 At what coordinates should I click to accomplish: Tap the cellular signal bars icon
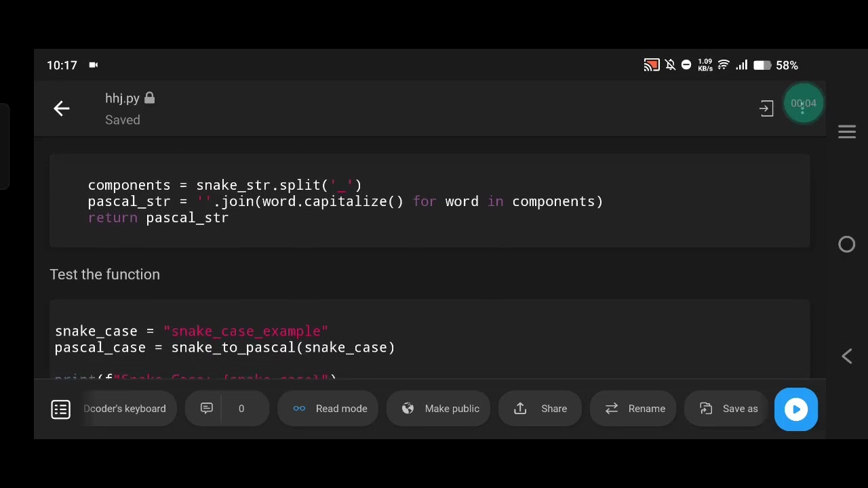(x=742, y=65)
